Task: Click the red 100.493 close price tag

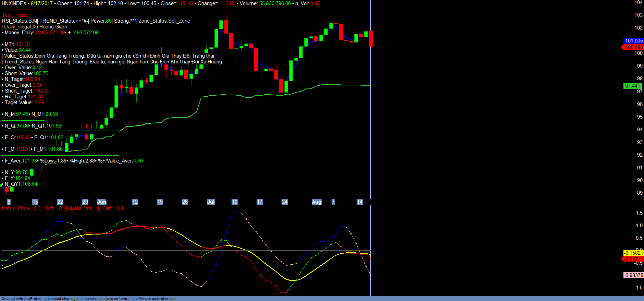Action: click(x=633, y=47)
